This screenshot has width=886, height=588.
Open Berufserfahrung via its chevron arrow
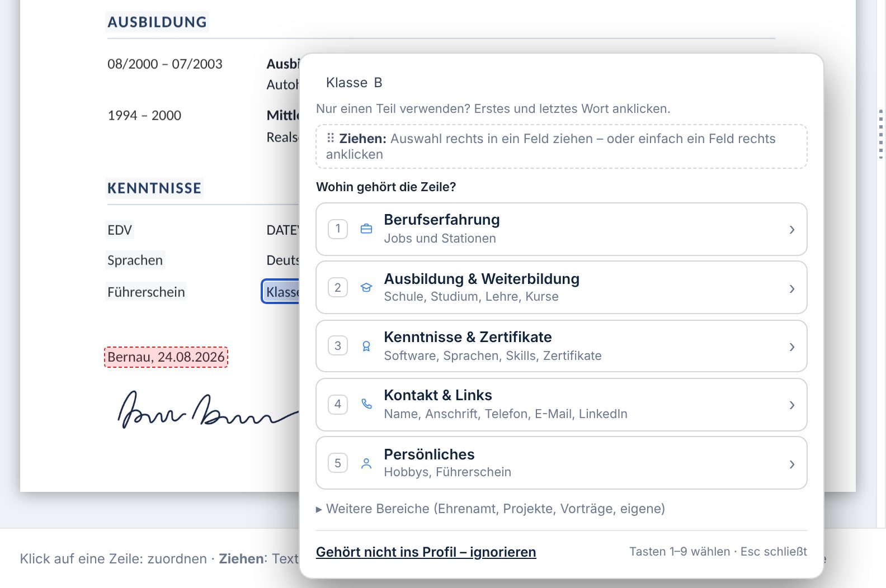(x=792, y=230)
